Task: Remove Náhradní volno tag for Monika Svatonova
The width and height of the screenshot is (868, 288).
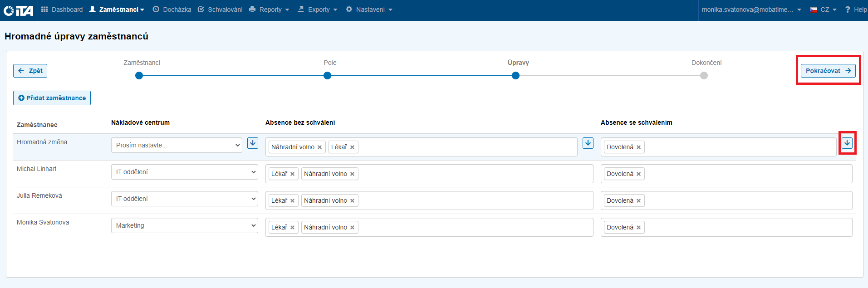Action: tap(353, 228)
